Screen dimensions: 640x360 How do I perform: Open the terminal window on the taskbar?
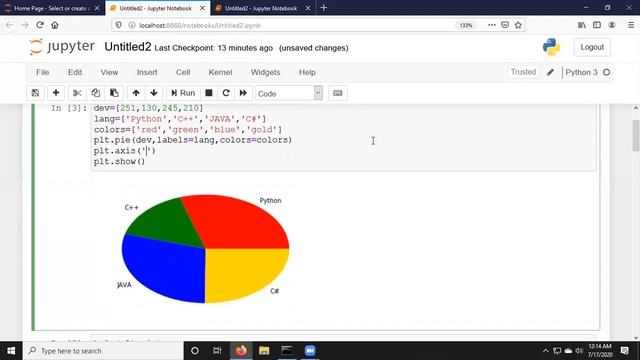287,351
